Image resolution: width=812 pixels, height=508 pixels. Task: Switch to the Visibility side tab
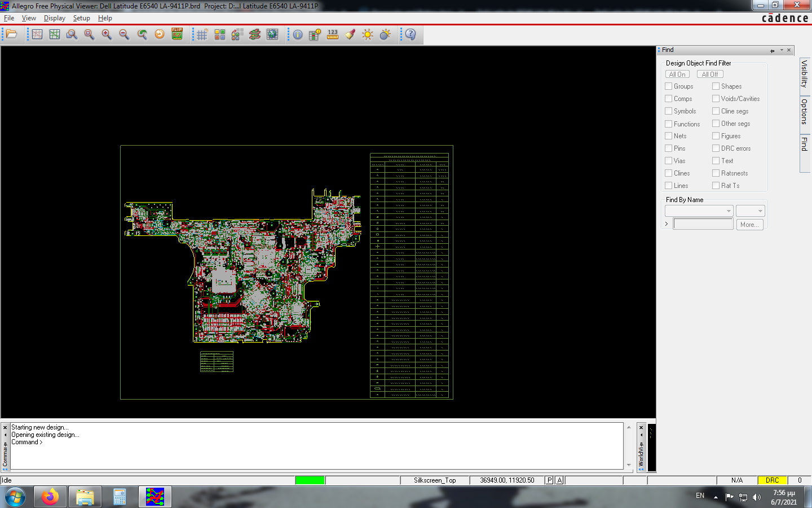click(x=805, y=74)
